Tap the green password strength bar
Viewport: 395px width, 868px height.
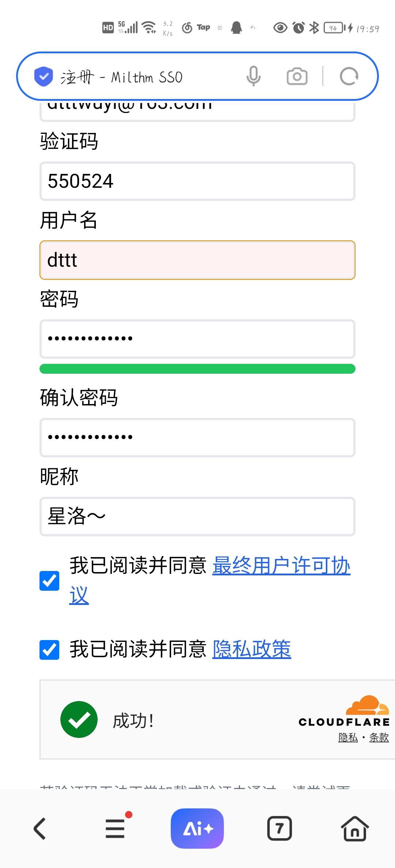click(197, 369)
